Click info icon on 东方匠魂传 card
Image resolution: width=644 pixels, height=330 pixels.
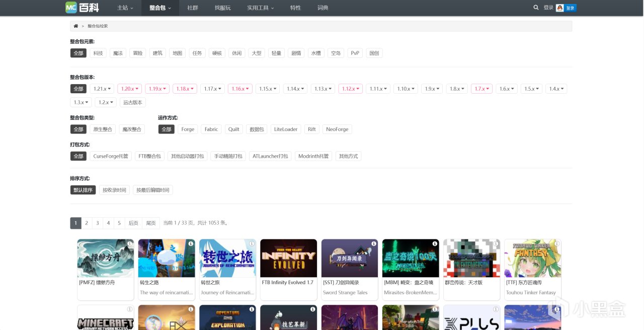[x=557, y=243]
